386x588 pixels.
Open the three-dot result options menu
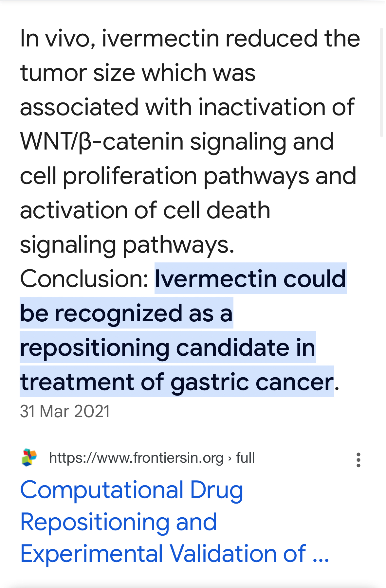[x=358, y=460]
